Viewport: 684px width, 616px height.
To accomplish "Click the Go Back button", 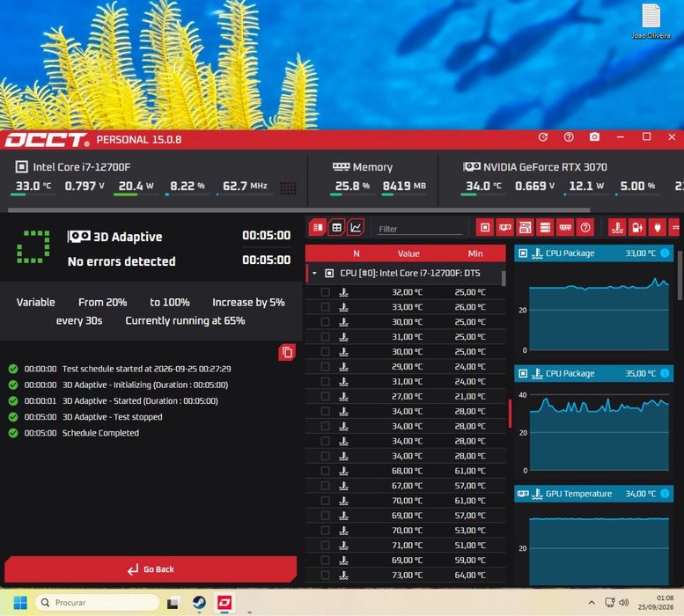I will (x=151, y=568).
